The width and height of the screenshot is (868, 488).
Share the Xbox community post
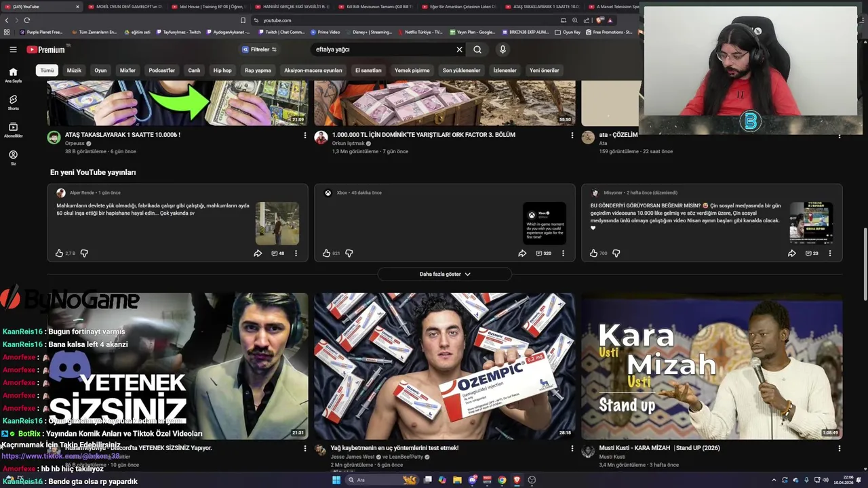522,253
